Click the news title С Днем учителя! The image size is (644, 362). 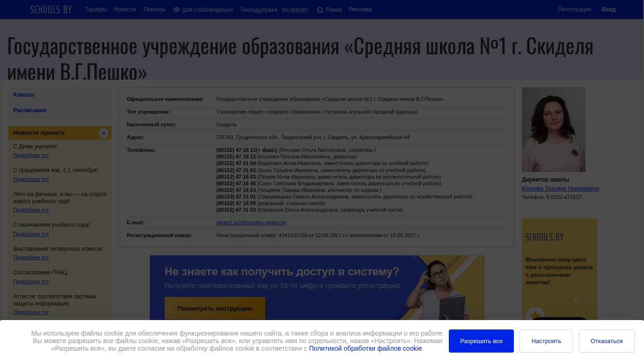click(35, 147)
